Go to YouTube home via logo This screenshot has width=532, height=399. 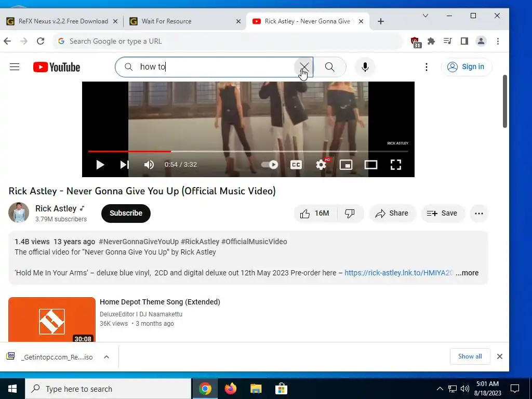57,67
